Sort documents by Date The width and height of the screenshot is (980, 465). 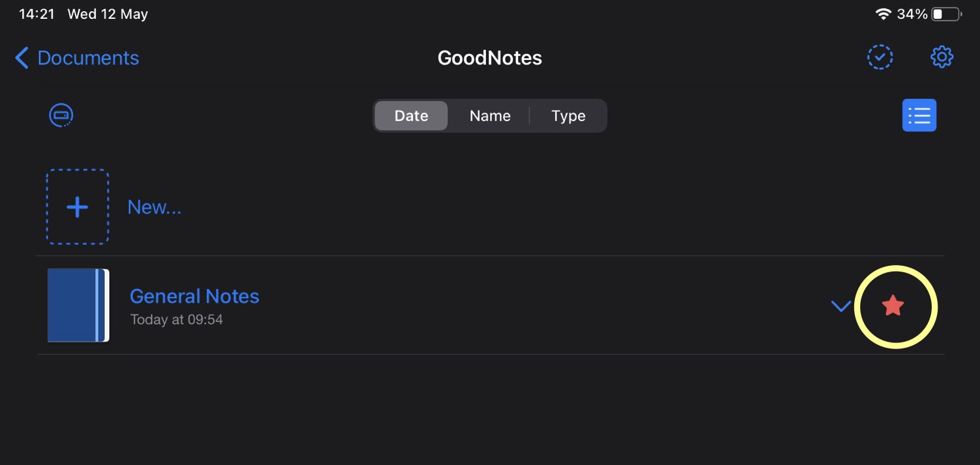click(x=411, y=116)
